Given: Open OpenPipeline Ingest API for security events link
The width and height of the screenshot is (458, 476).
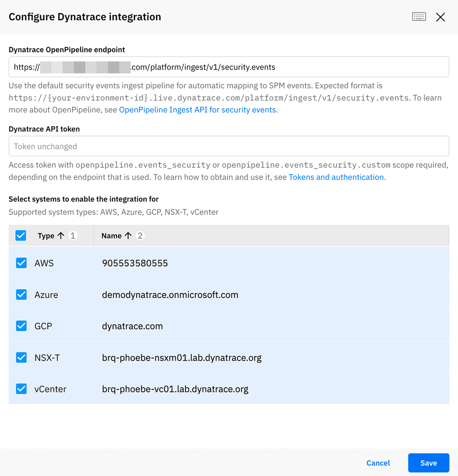Looking at the screenshot, I should [197, 110].
